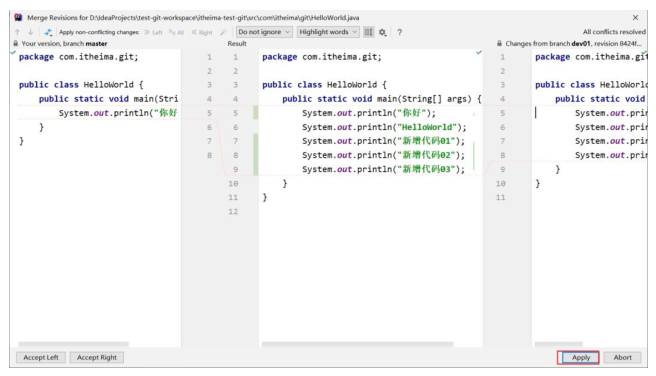The image size is (656, 376).
Task: Open the gear settings icon
Action: (x=382, y=32)
